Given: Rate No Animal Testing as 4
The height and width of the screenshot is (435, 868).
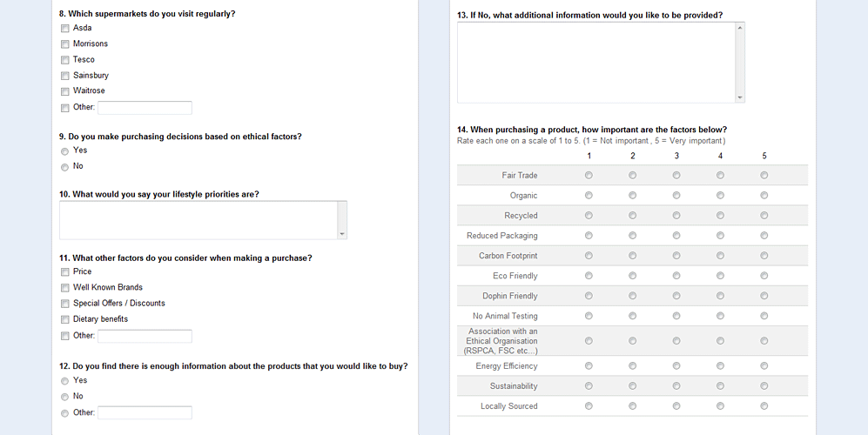Looking at the screenshot, I should point(721,316).
